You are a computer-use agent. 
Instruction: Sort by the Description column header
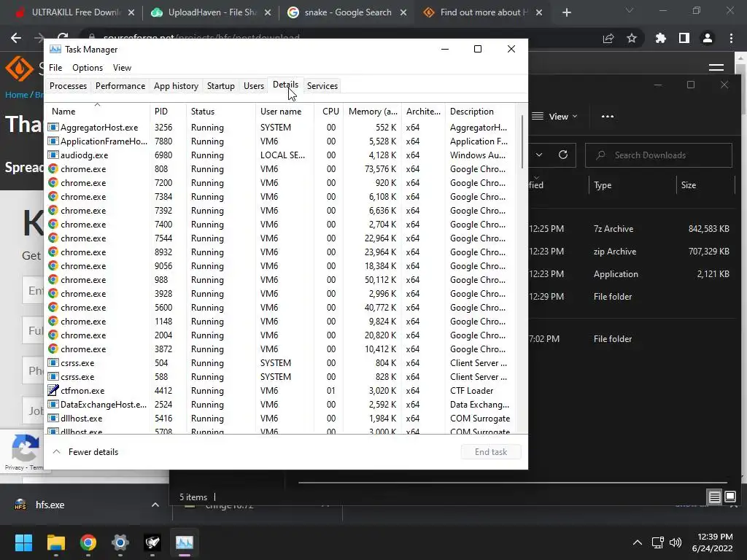479,111
